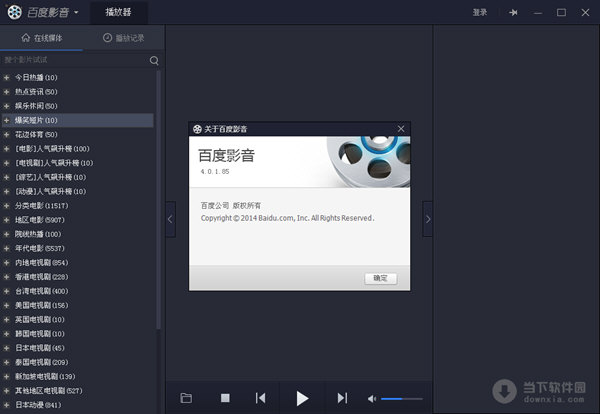The width and height of the screenshot is (600, 414).
Task: Open a file with the folder icon
Action: (x=186, y=398)
